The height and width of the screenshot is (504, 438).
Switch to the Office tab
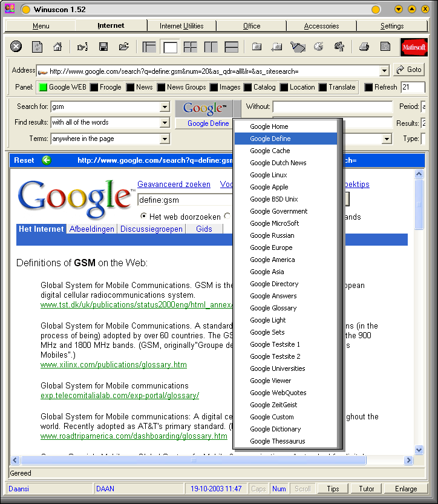pyautogui.click(x=252, y=25)
